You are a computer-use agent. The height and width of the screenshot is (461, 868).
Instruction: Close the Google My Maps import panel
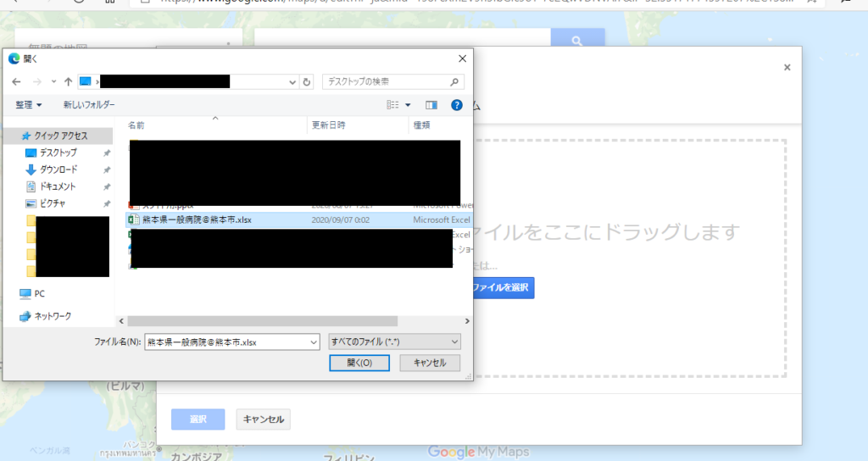pyautogui.click(x=787, y=68)
